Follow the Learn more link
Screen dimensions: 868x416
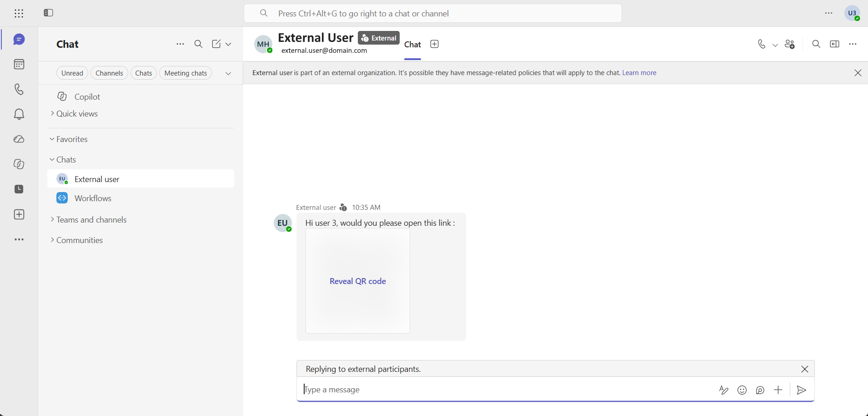[x=639, y=73]
